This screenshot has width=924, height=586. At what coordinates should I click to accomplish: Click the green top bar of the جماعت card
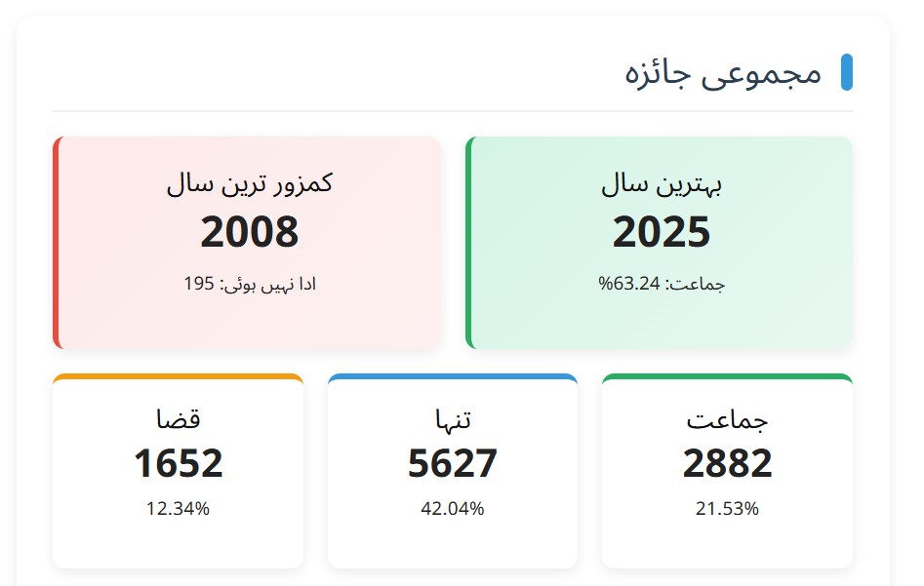727,375
